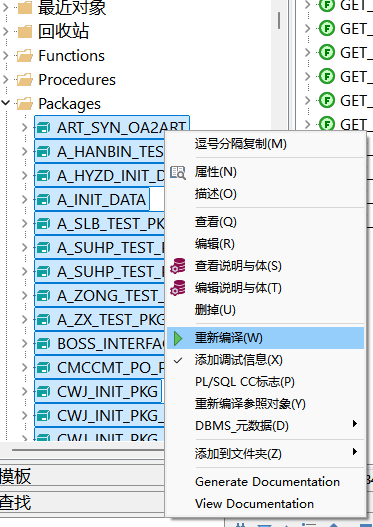Screen dimensions: 373x527
Task: Expand the Procedures folder node
Action: coord(5,80)
